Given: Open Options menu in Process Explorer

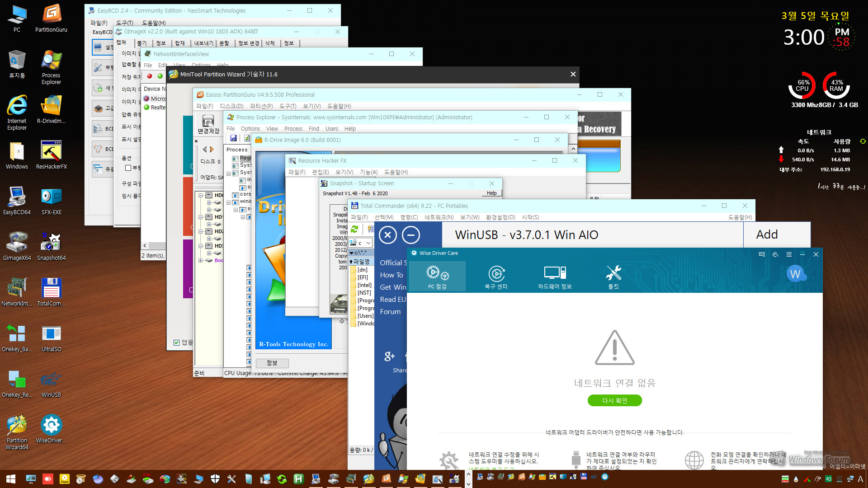Looking at the screenshot, I should (x=250, y=129).
